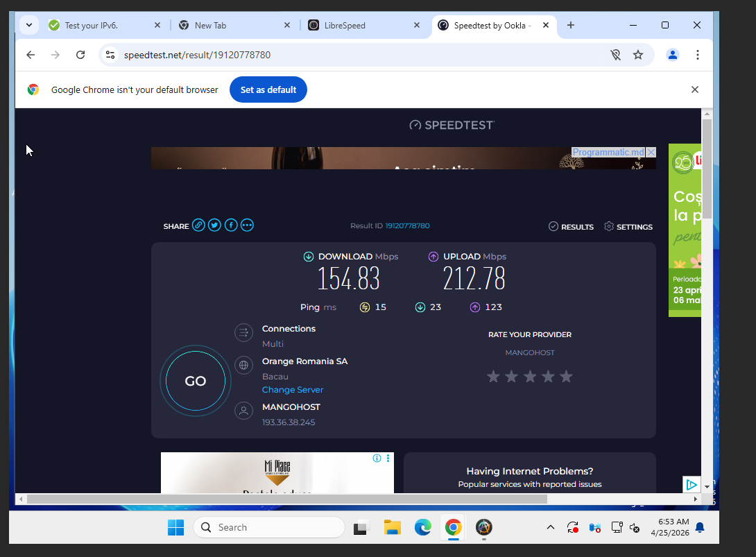The height and width of the screenshot is (557, 756).
Task: Expand the tab search dropdown arrow
Action: coord(29,25)
